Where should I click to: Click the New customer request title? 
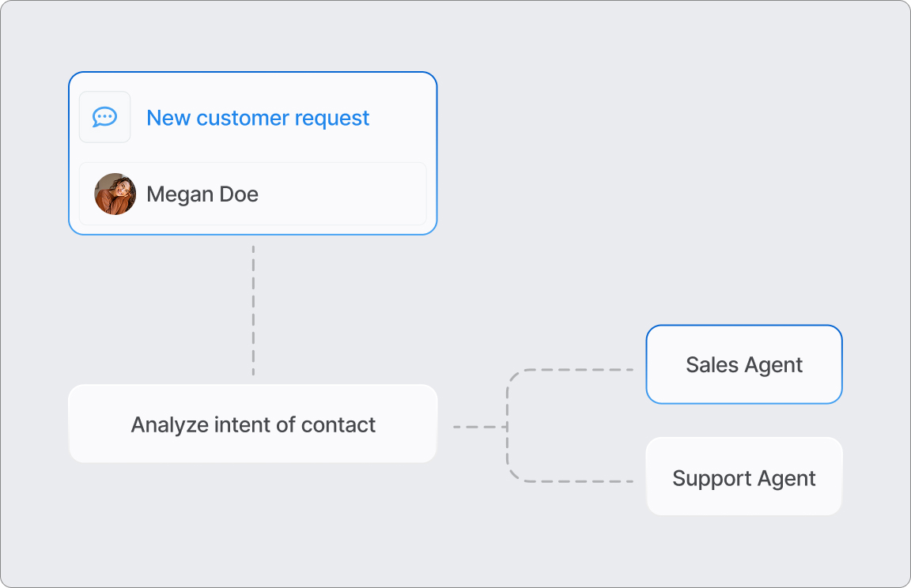[x=258, y=118]
